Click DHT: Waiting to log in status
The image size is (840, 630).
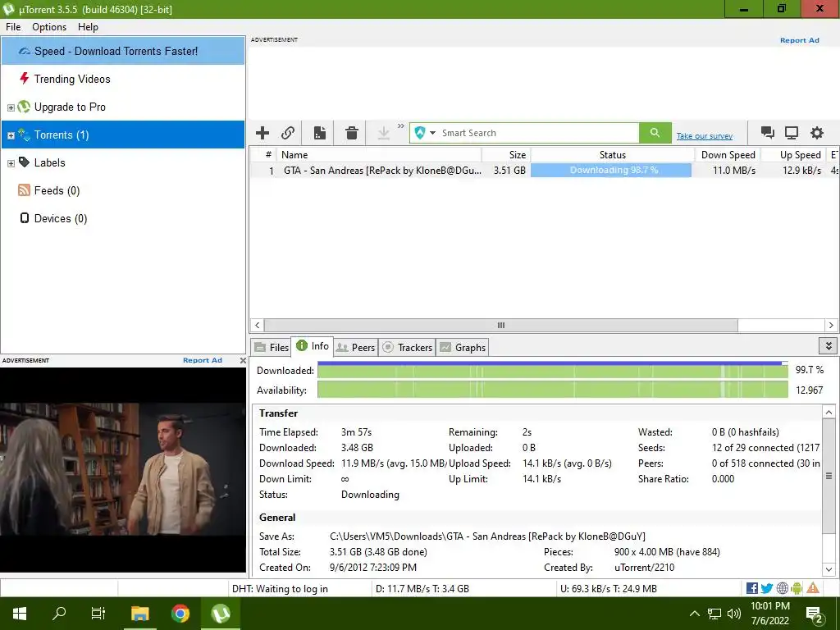point(280,589)
